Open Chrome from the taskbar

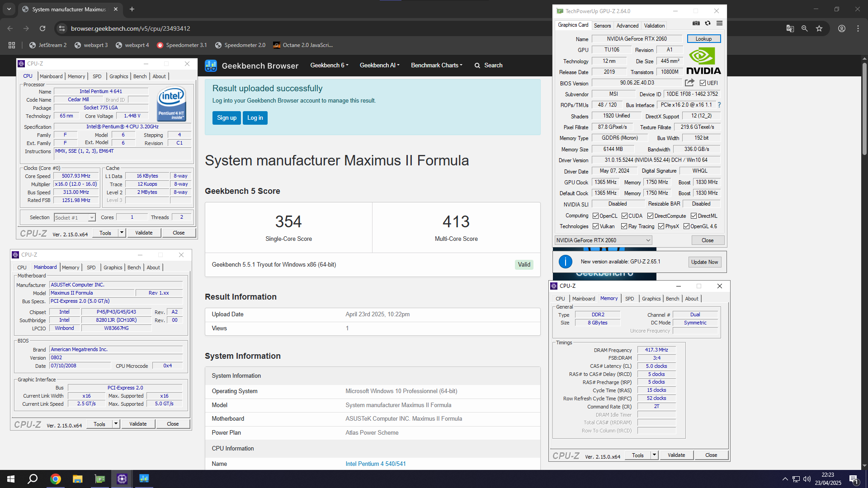point(56,479)
